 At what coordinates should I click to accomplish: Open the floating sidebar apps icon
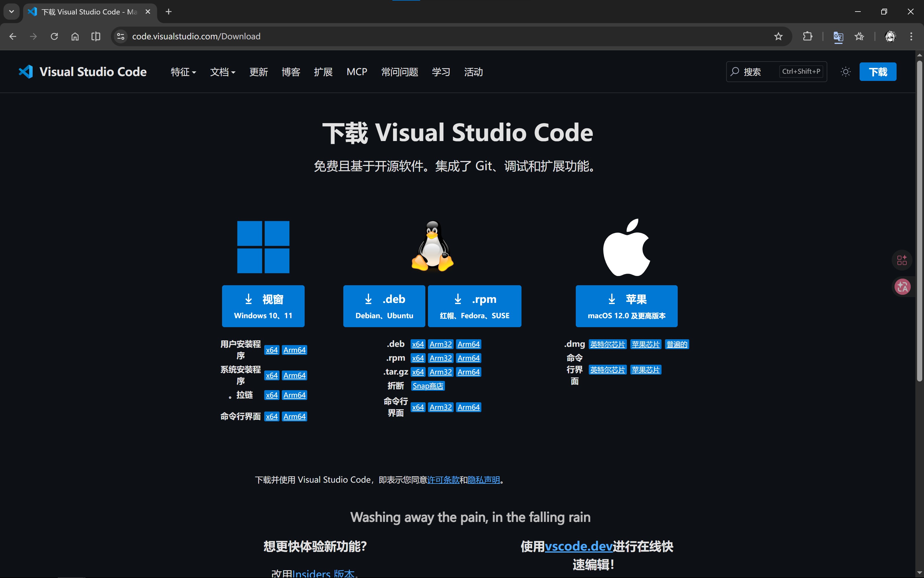tap(902, 260)
